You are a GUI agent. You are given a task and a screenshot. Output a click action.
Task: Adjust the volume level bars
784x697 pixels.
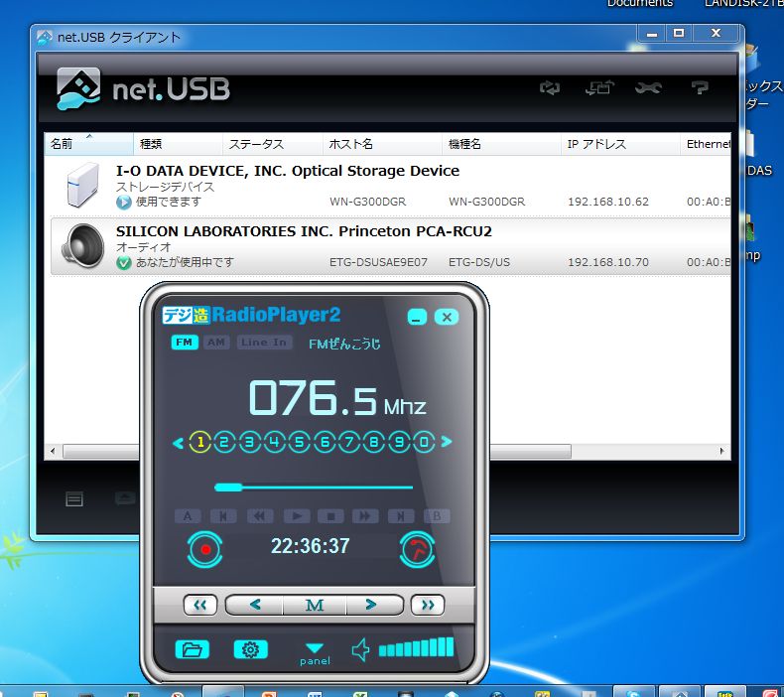click(416, 647)
